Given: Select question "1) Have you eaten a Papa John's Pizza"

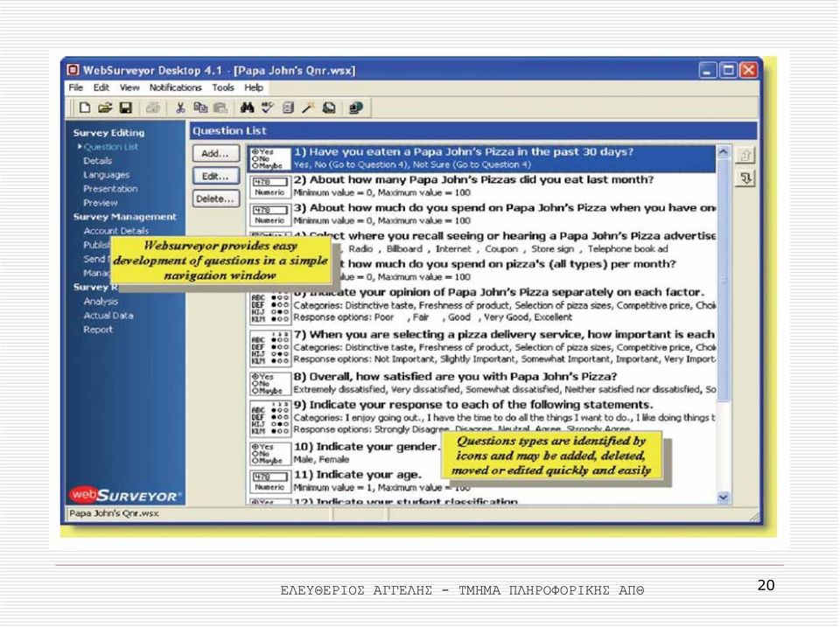Looking at the screenshot, I should 482,158.
